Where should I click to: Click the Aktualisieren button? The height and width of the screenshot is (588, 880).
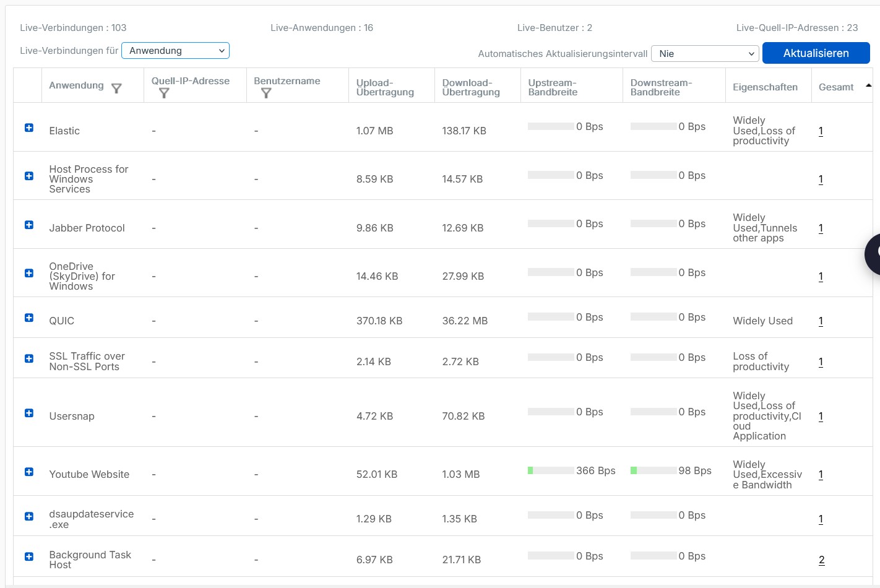pos(816,53)
